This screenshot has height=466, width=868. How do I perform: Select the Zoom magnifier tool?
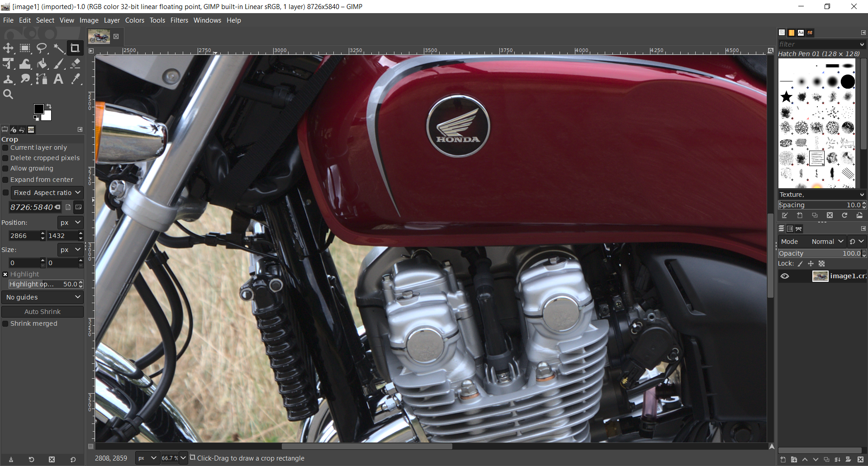click(x=8, y=94)
